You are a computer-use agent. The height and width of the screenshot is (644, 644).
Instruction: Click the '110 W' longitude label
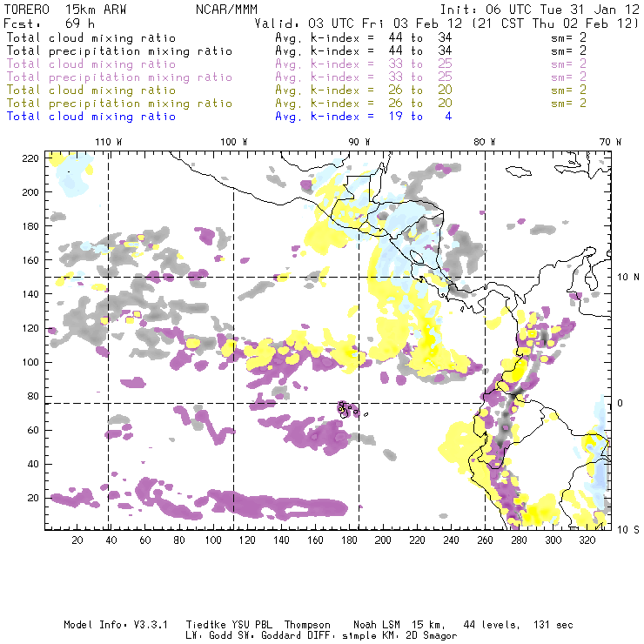click(x=109, y=142)
